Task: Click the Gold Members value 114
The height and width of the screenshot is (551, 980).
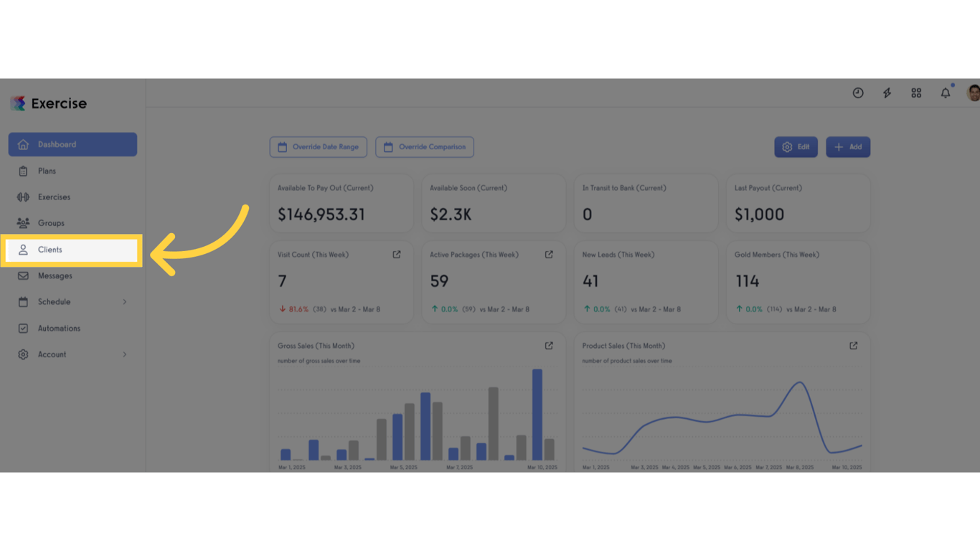Action: pyautogui.click(x=747, y=281)
